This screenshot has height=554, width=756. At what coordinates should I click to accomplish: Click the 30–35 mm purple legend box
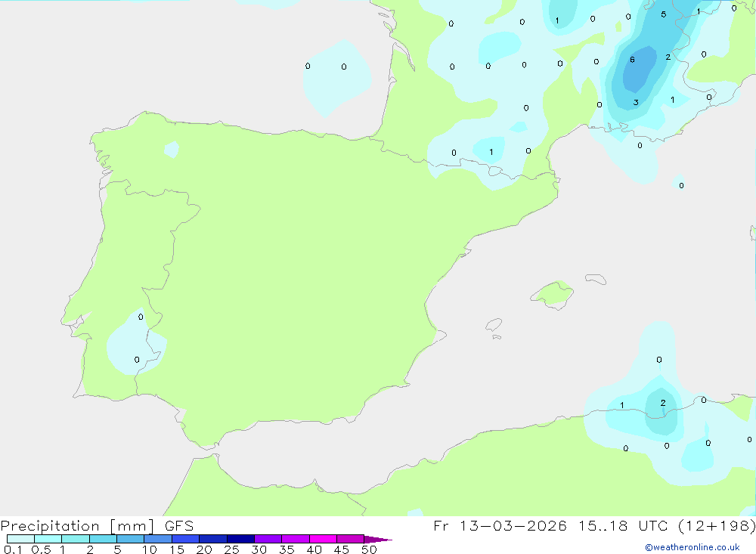point(268,539)
